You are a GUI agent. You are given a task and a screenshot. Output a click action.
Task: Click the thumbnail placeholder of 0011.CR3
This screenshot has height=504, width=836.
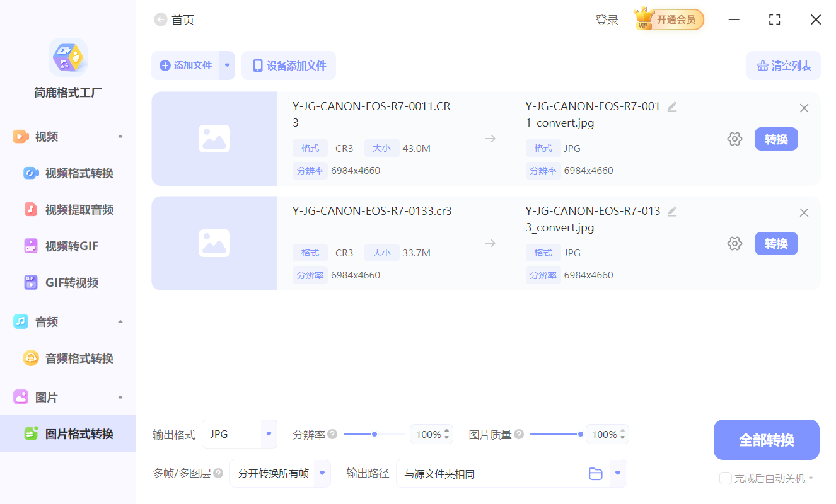[x=214, y=139]
